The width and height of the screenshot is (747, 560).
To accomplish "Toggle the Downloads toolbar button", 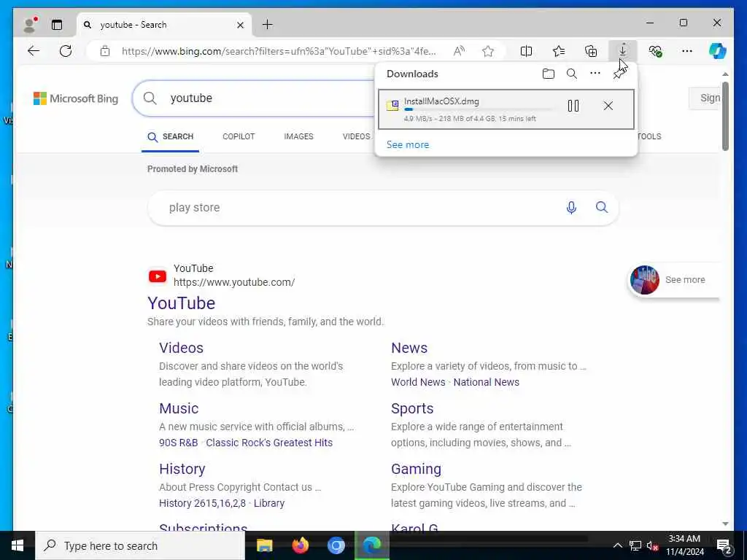I will [623, 50].
